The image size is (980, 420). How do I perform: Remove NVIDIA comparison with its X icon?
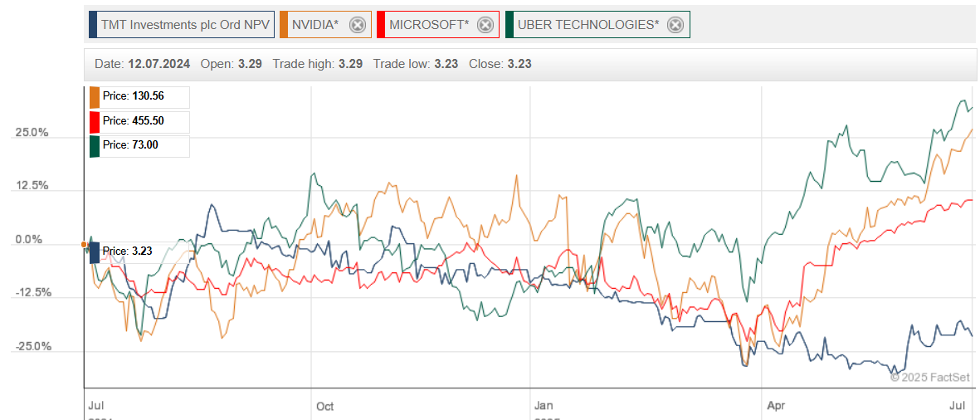pos(357,25)
